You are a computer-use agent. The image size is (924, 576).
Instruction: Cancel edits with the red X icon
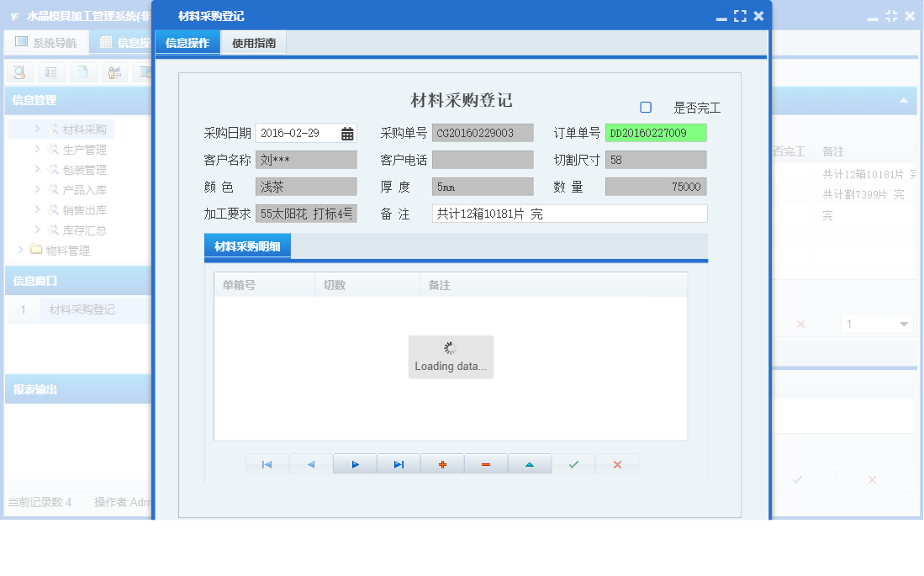(617, 463)
